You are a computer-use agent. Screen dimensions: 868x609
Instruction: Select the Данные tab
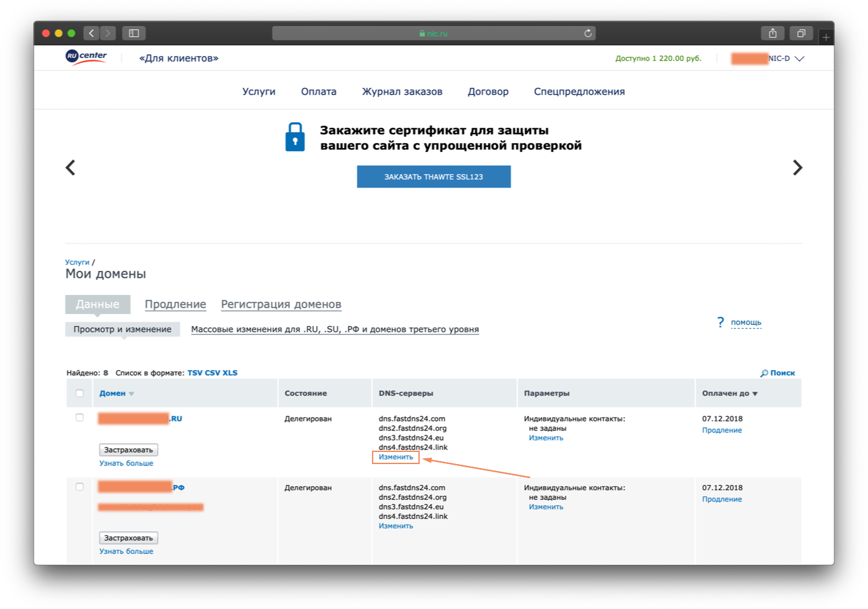[98, 304]
